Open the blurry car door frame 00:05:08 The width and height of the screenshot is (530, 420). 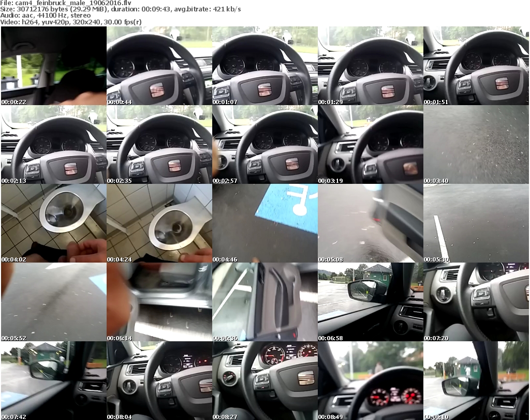[371, 223]
